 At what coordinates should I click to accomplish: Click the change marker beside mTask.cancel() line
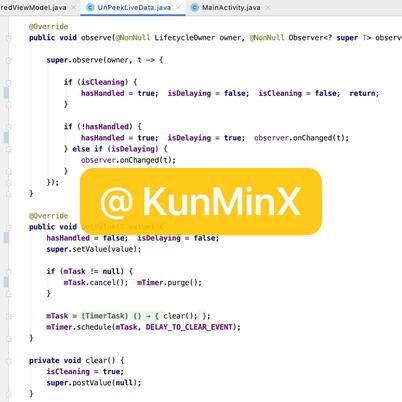click(6, 282)
